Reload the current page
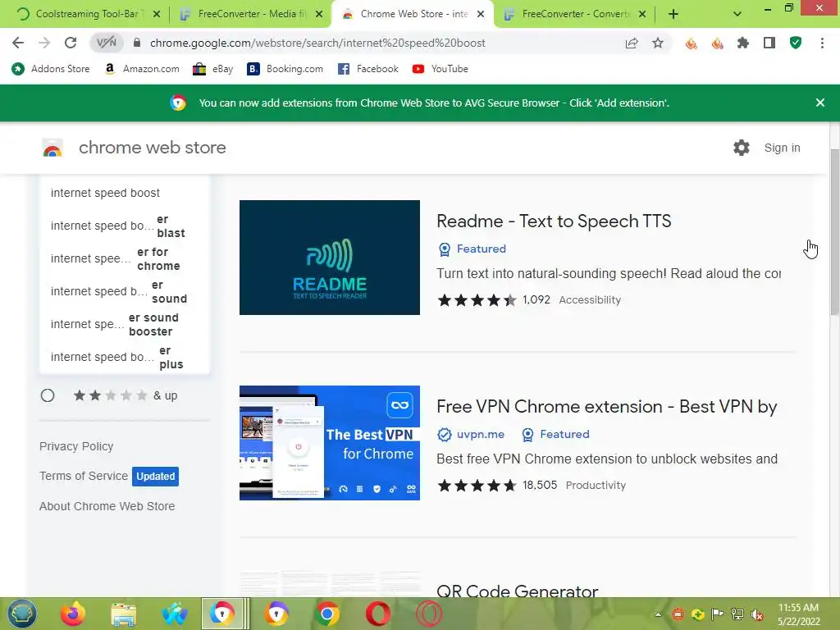The width and height of the screenshot is (840, 630). [x=71, y=43]
